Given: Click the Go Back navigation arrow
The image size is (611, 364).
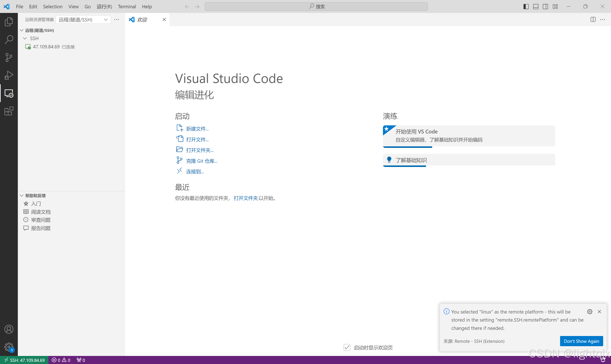Looking at the screenshot, I should coord(187,7).
